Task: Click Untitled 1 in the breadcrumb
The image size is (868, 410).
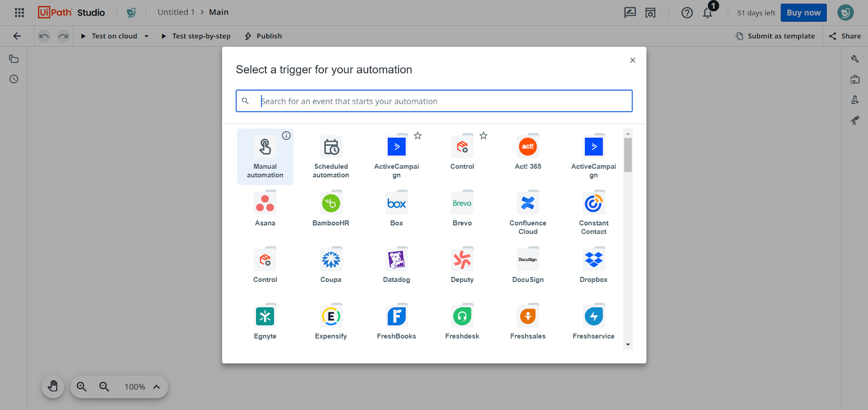Action: tap(176, 12)
